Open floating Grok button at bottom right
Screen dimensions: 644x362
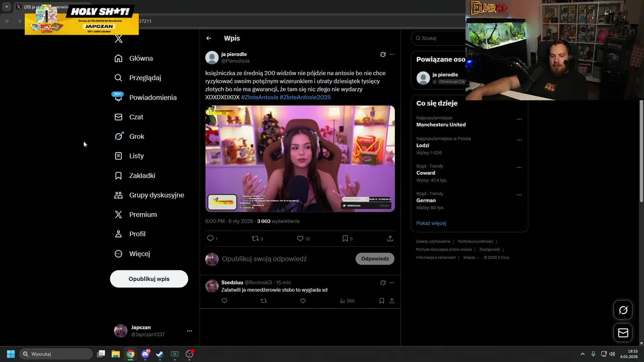point(623,310)
